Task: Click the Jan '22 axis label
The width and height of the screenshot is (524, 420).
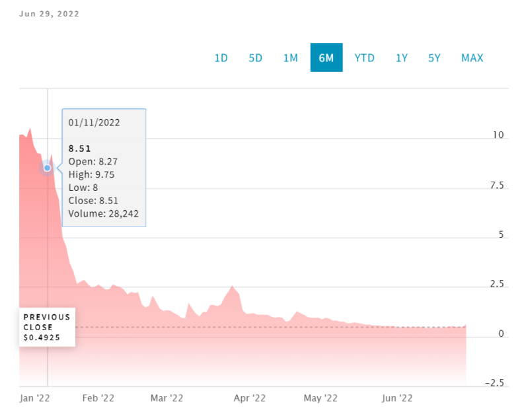Action: coord(34,398)
